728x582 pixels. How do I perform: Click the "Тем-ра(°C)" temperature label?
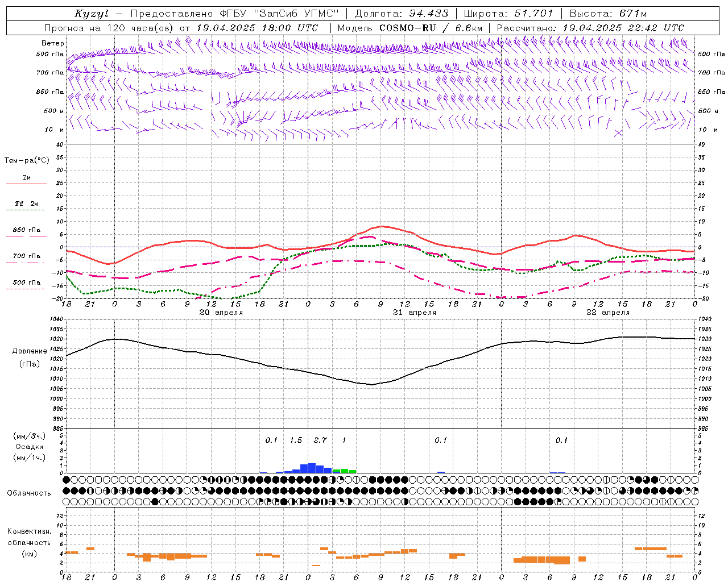(x=27, y=161)
